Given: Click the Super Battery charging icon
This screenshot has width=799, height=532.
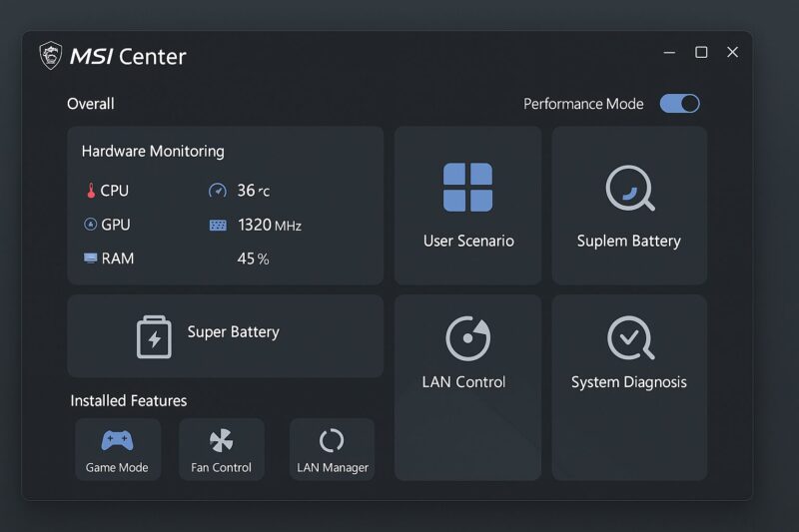Looking at the screenshot, I should (x=154, y=337).
